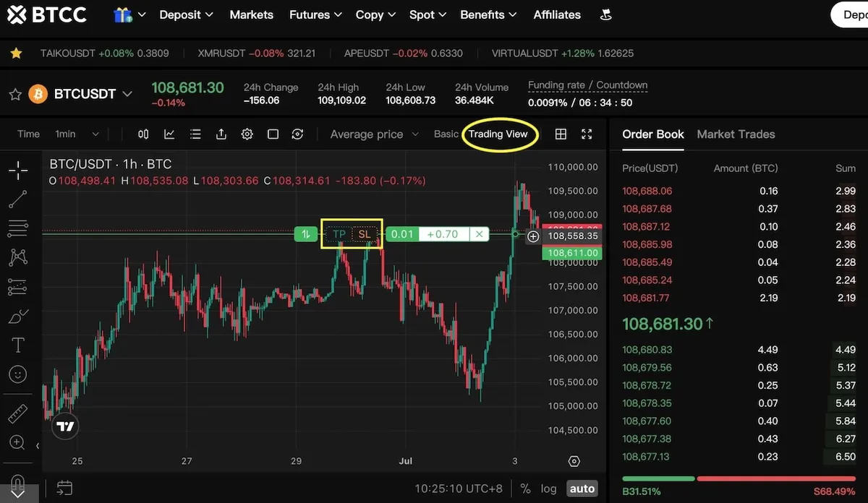Screen dimensions: 868x503
Task: Click the share/export chart icon
Action: [221, 134]
